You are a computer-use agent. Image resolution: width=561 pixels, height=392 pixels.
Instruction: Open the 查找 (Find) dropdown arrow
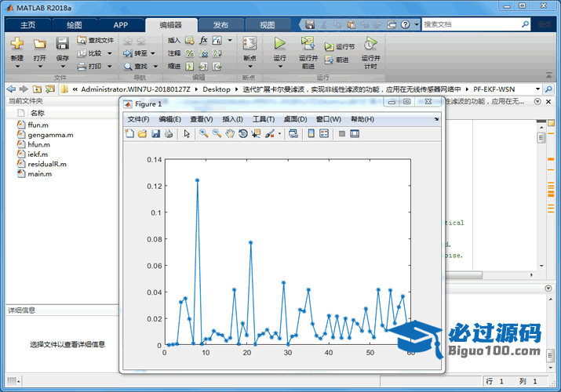pyautogui.click(x=155, y=67)
